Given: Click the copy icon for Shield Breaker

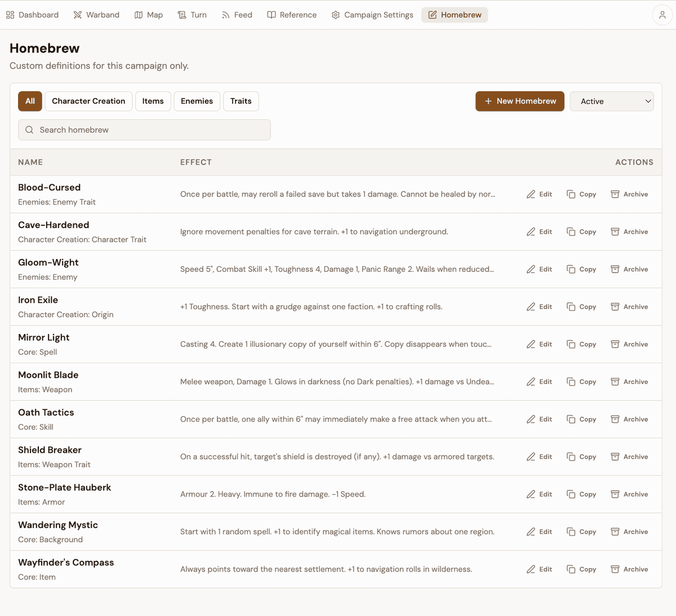Looking at the screenshot, I should (571, 457).
